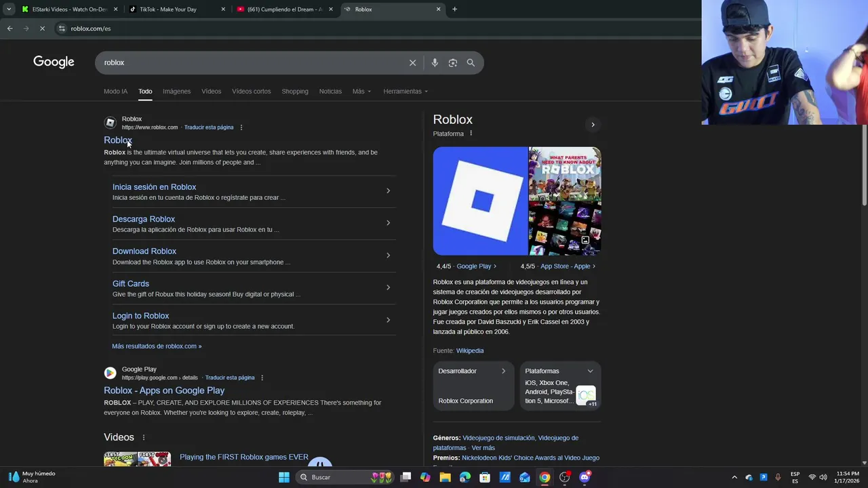This screenshot has height=488, width=868.
Task: Click the Chrome icon in the taskbar
Action: click(545, 477)
